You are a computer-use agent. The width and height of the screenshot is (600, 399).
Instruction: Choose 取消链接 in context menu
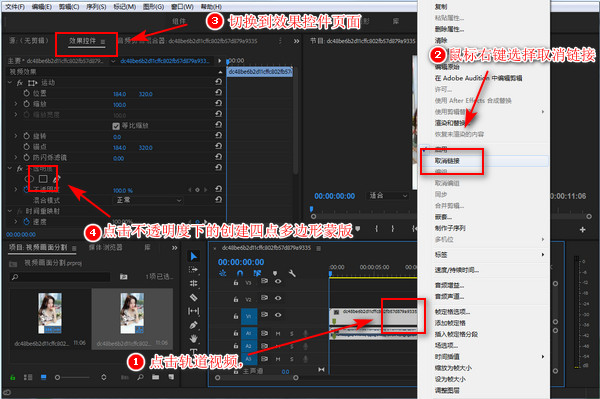tap(447, 161)
